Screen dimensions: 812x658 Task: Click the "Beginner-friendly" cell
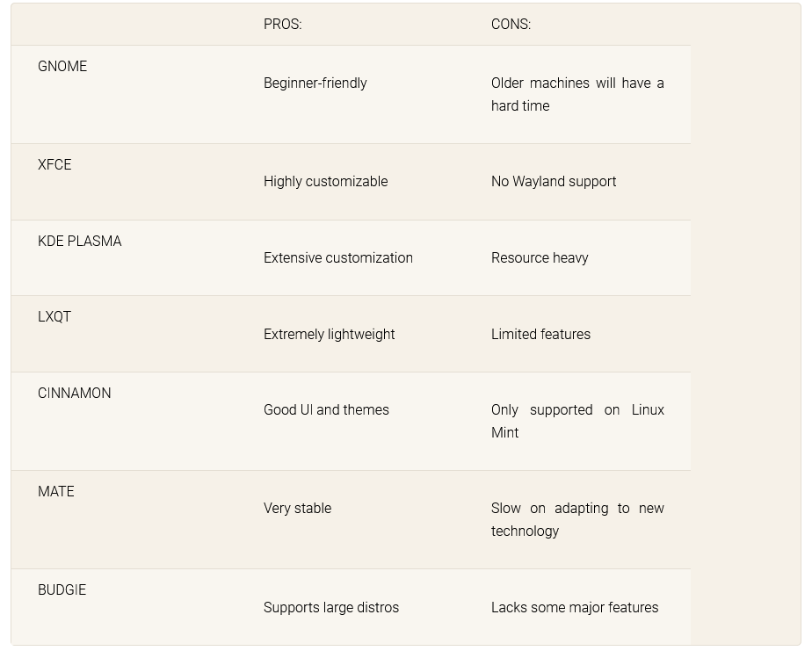point(315,83)
